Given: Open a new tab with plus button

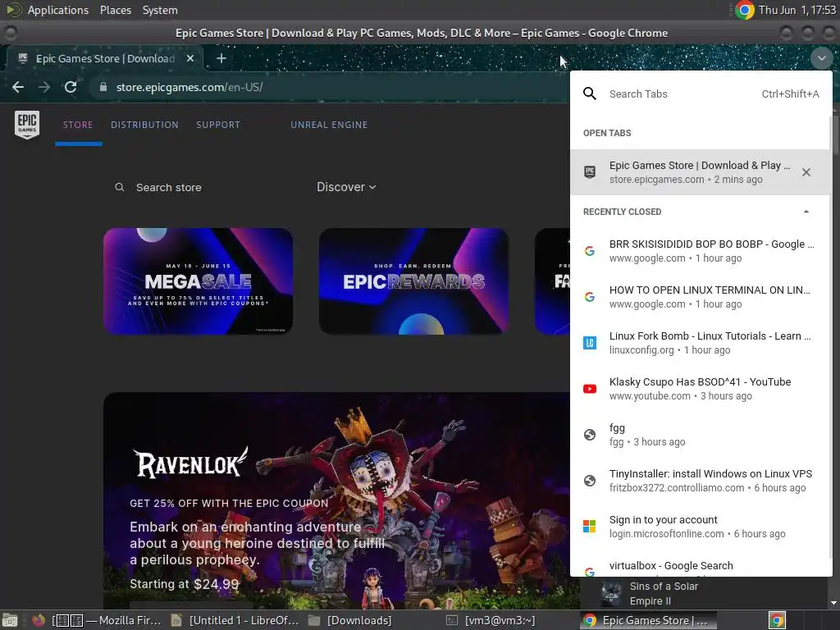Looking at the screenshot, I should [x=221, y=58].
